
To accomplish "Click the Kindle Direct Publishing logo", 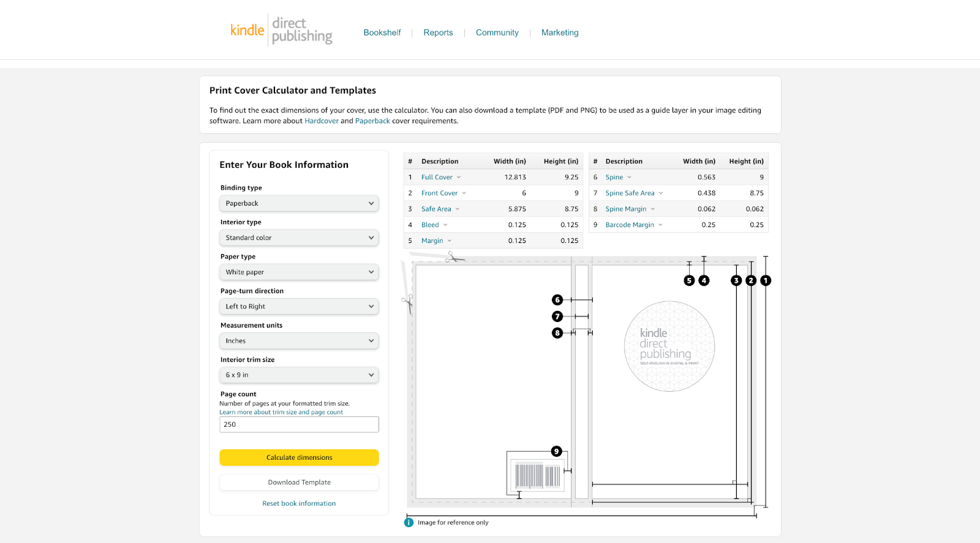I will [x=281, y=30].
